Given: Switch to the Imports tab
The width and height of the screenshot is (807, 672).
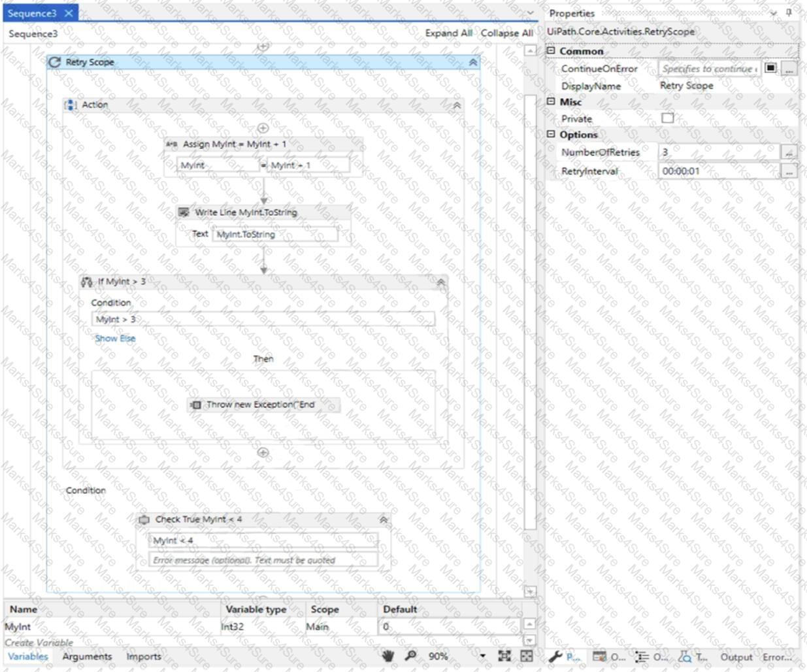Looking at the screenshot, I should 144,656.
